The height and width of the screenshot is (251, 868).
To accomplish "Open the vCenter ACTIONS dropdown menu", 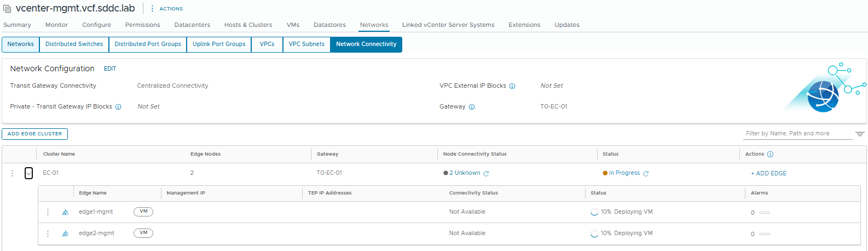I will click(167, 9).
